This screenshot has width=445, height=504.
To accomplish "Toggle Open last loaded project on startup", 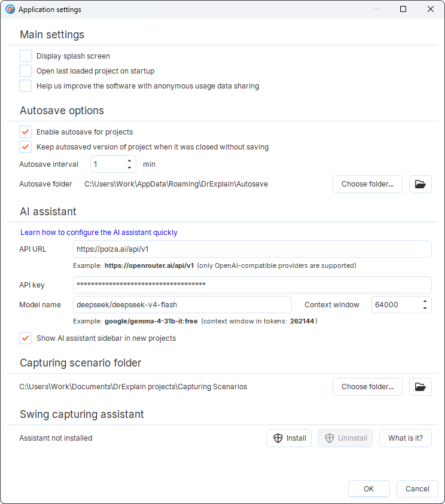I will (25, 71).
